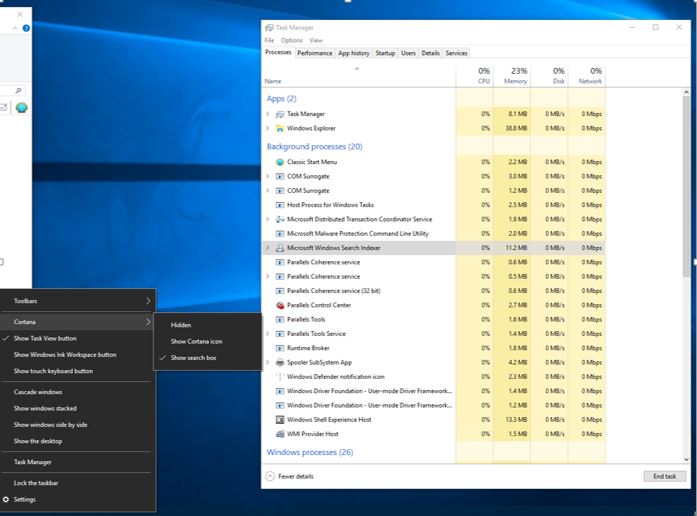
Task: Click the Classic Start Menu shell icon
Action: tap(280, 162)
